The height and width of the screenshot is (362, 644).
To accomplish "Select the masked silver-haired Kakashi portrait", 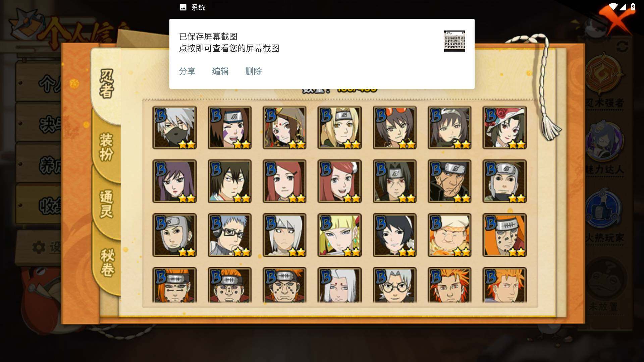I will tap(174, 128).
